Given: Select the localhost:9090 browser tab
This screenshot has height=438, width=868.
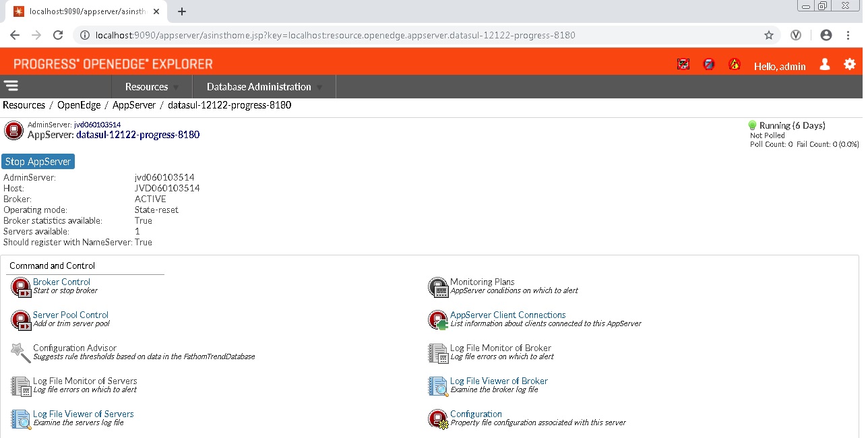Looking at the screenshot, I should click(x=88, y=11).
